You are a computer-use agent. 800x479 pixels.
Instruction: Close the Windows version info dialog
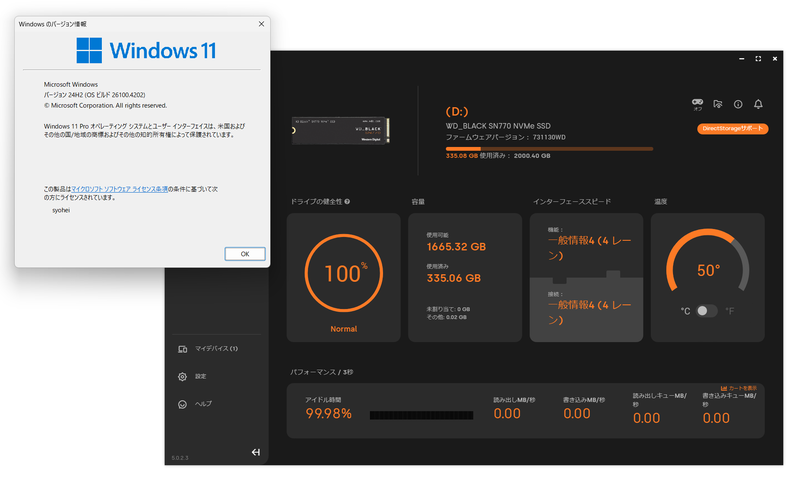tap(261, 24)
